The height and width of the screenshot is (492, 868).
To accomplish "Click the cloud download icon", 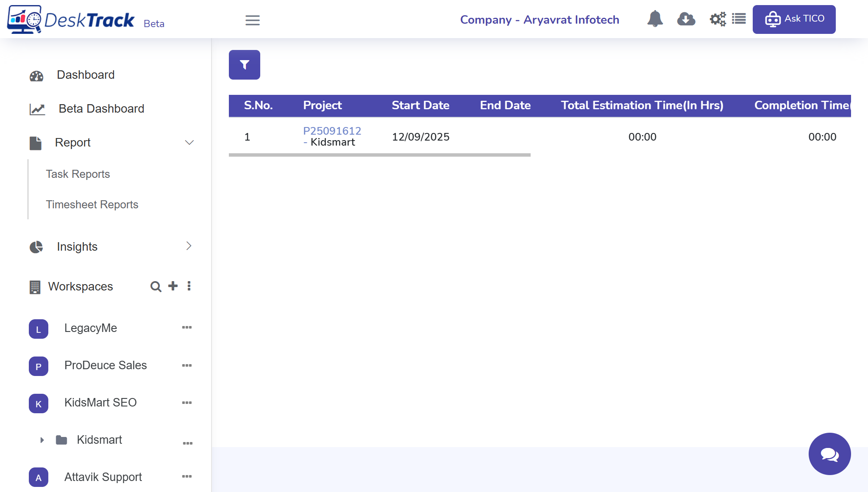I will 686,19.
